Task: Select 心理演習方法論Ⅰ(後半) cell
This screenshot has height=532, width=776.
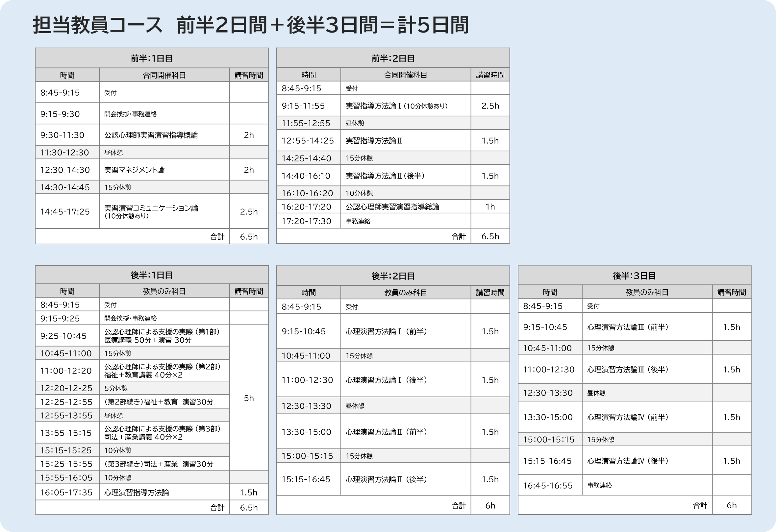Action: tap(406, 379)
